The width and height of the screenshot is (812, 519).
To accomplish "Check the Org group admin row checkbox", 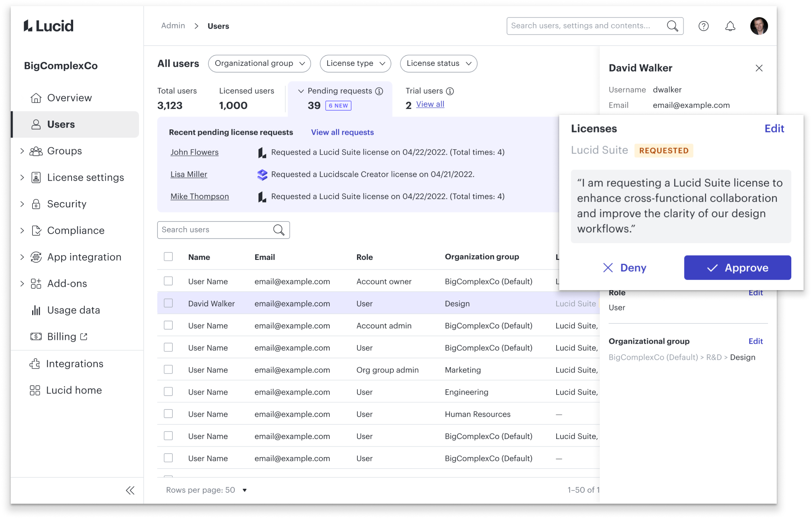I will [x=168, y=369].
